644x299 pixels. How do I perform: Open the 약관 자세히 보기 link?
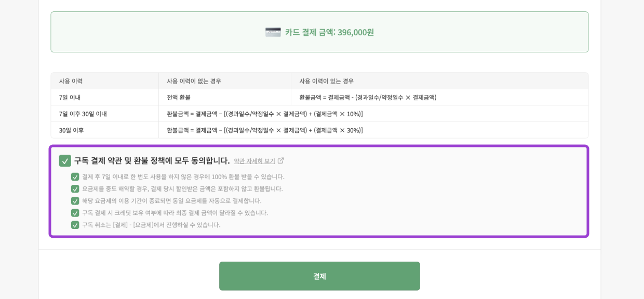point(254,161)
